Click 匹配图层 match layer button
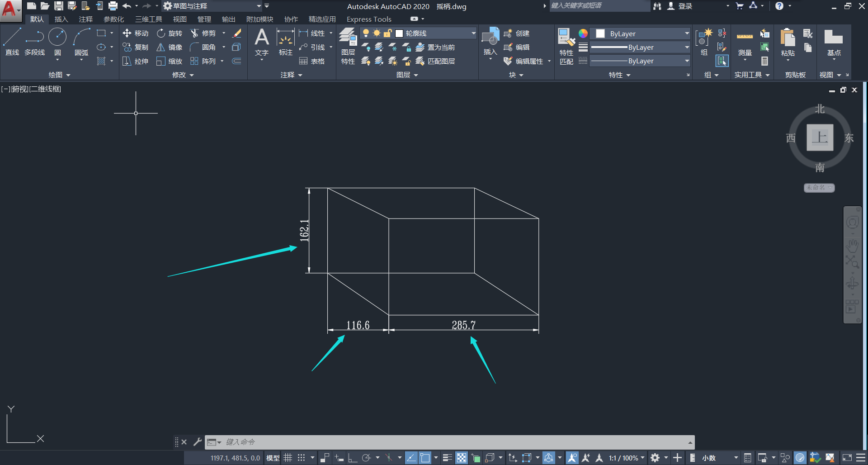The width and height of the screenshot is (868, 465). coord(435,61)
